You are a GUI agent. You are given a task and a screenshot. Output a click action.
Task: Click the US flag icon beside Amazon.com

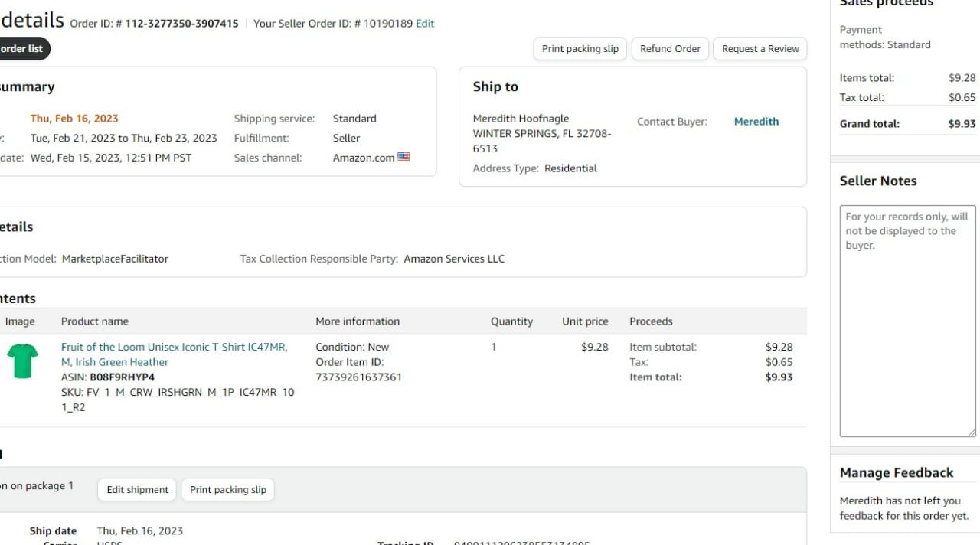[x=403, y=157]
